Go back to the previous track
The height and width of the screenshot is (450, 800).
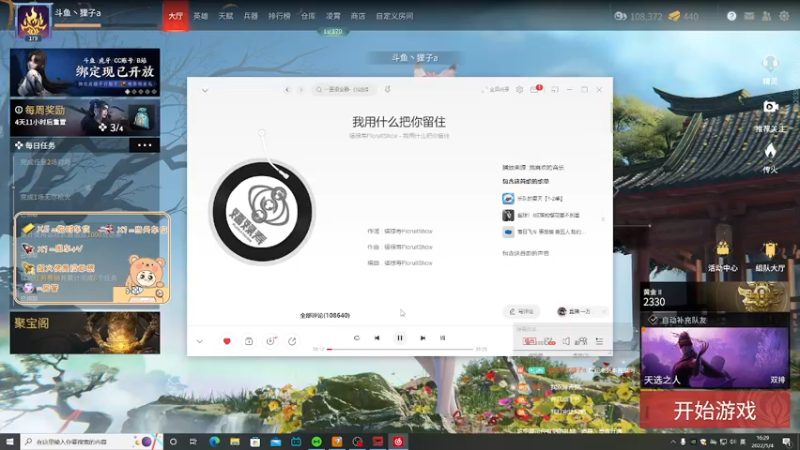tap(377, 338)
